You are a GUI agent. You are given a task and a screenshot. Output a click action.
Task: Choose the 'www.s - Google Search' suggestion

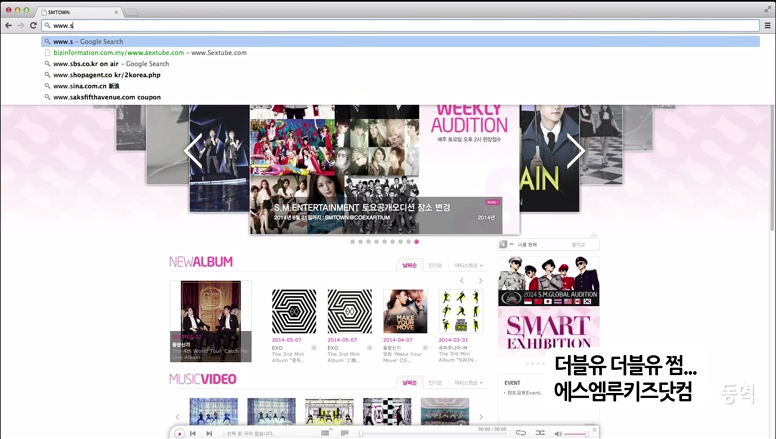[401, 42]
